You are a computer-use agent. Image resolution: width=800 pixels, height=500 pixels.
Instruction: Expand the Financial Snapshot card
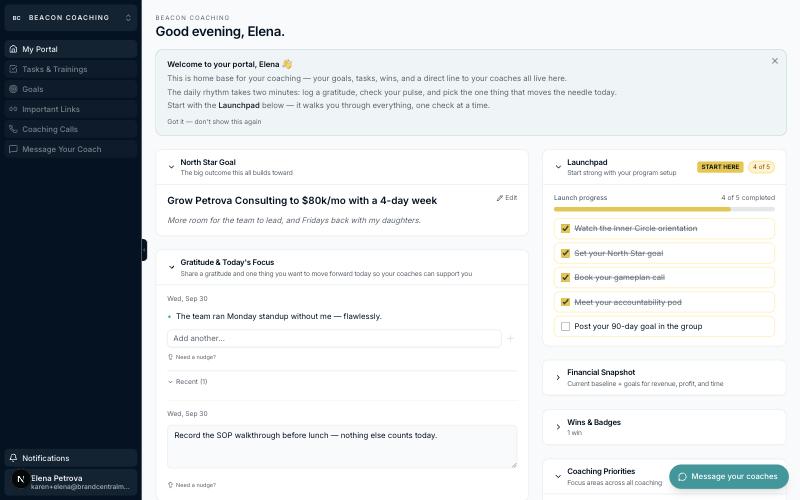[558, 378]
